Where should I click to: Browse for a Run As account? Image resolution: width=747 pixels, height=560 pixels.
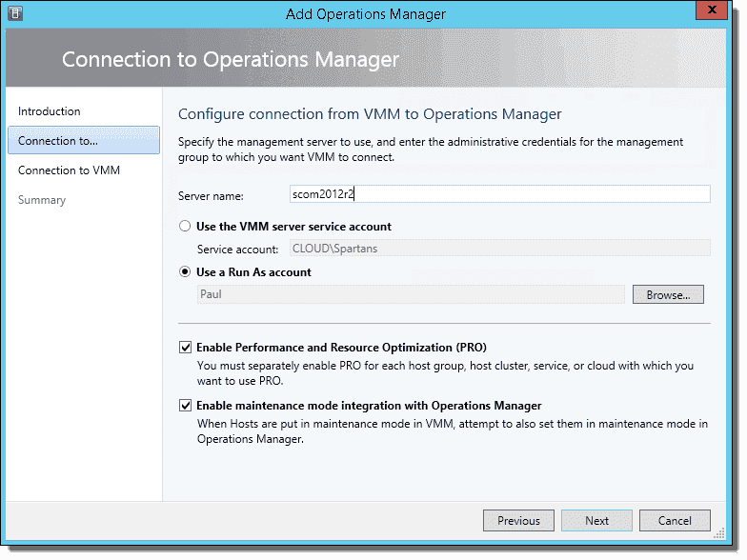[x=668, y=295]
